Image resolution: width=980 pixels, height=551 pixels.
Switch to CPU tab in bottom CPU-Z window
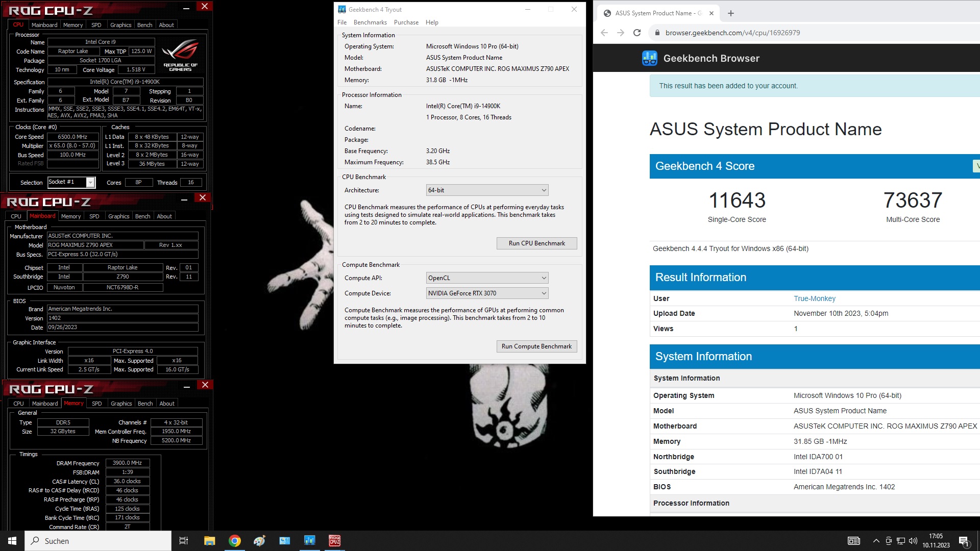(x=19, y=404)
